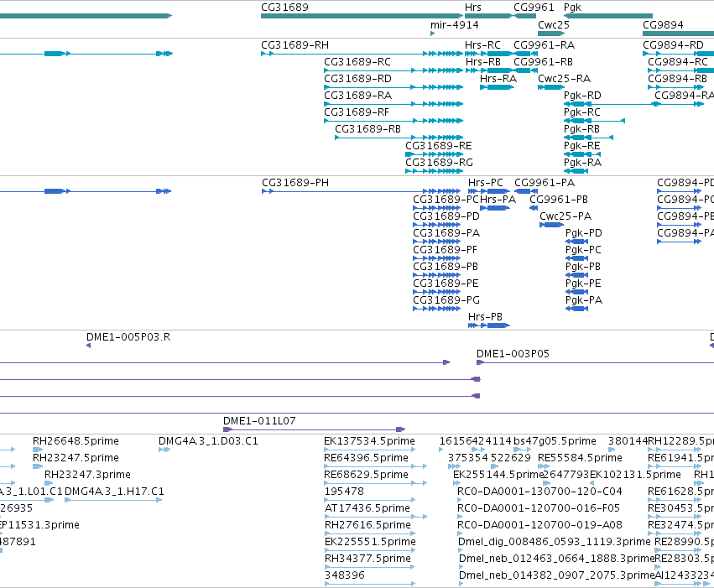
Task: Select the Pgk-RC transcript glyph
Action: [x=594, y=121]
